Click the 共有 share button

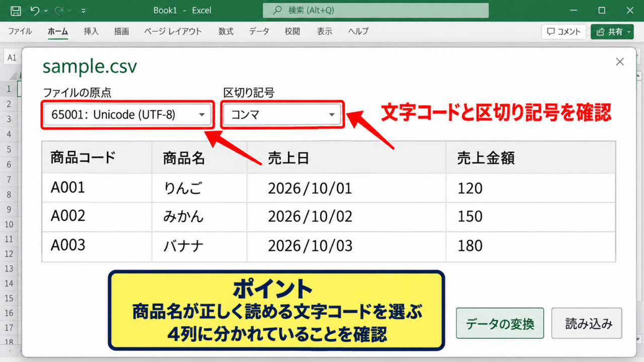point(612,32)
